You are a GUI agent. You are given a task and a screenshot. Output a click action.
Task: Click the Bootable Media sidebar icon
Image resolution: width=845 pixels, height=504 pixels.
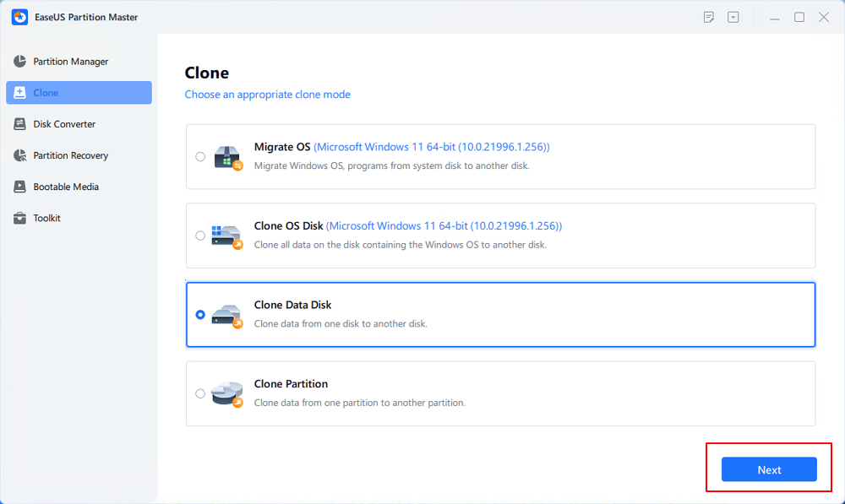click(19, 187)
